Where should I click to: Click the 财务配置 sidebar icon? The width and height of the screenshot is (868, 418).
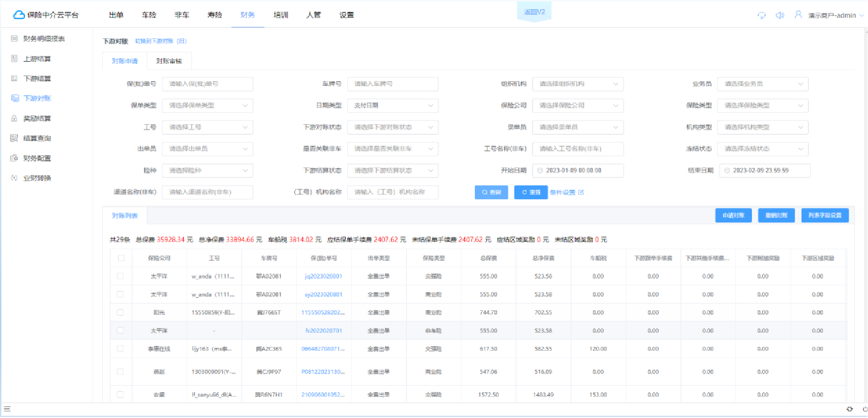click(14, 158)
